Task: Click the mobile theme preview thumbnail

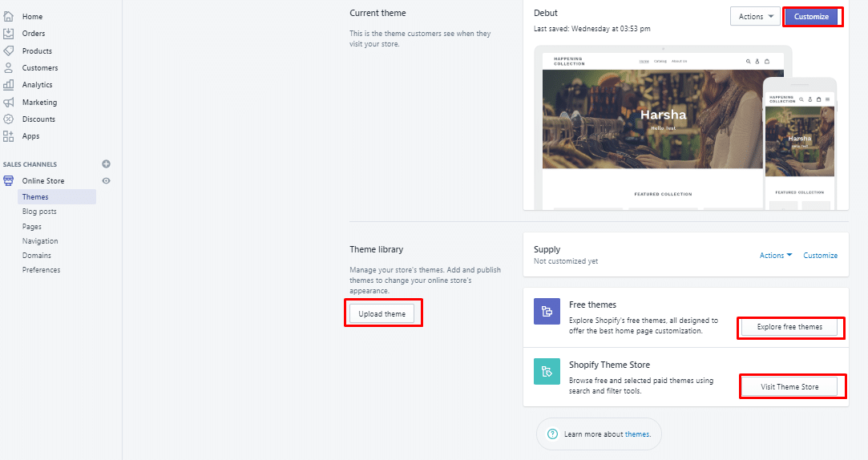Action: coord(799,144)
